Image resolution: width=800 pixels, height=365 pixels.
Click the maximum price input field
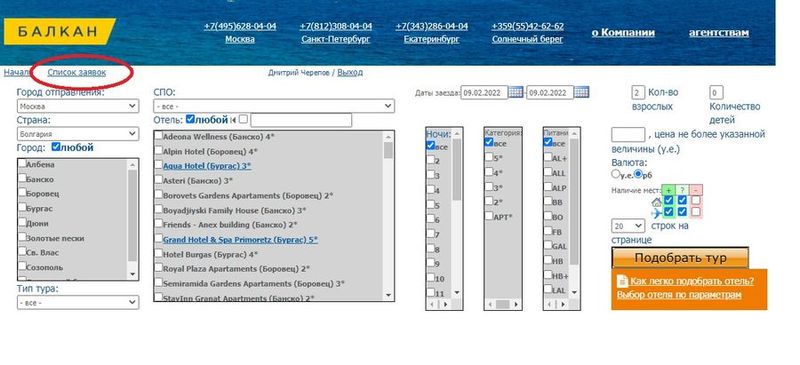[628, 135]
